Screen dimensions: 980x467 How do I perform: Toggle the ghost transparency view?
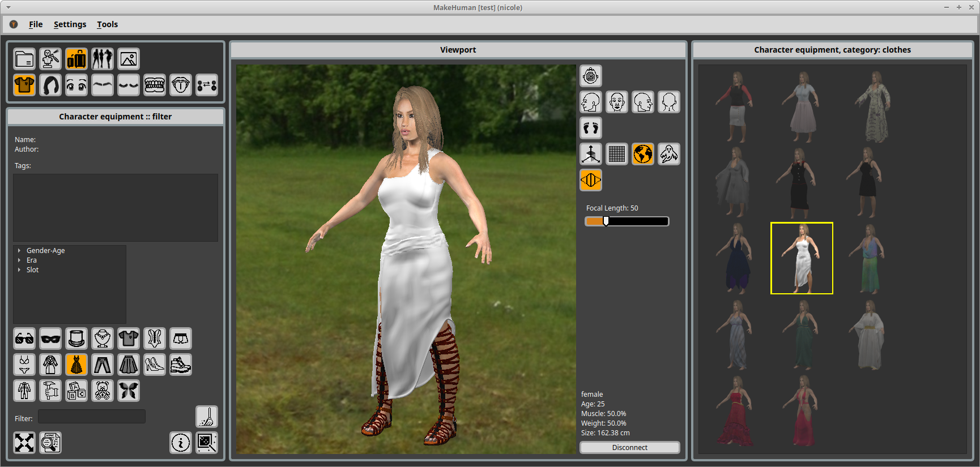pos(669,154)
